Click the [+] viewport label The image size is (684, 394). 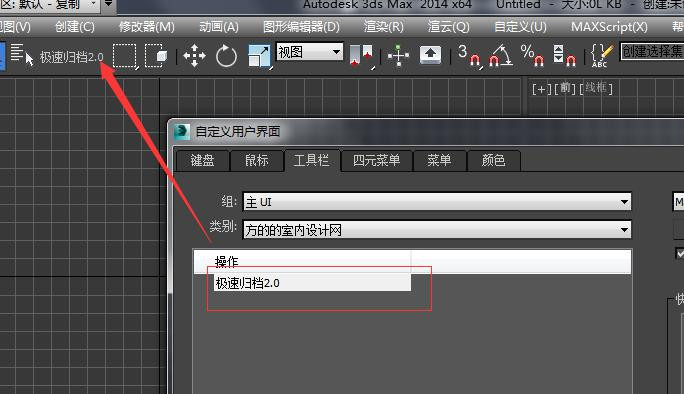[541, 89]
